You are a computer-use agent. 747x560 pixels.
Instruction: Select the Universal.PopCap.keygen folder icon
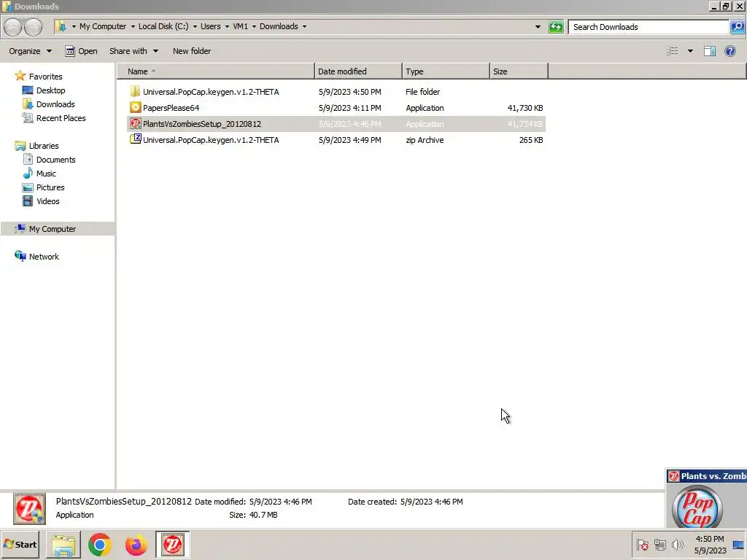click(x=135, y=91)
